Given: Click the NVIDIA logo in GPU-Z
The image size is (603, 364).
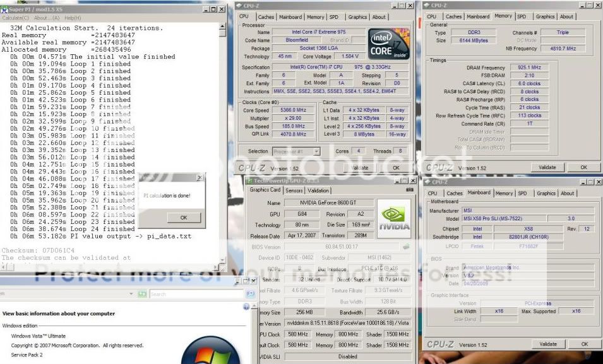Looking at the screenshot, I should tap(394, 218).
